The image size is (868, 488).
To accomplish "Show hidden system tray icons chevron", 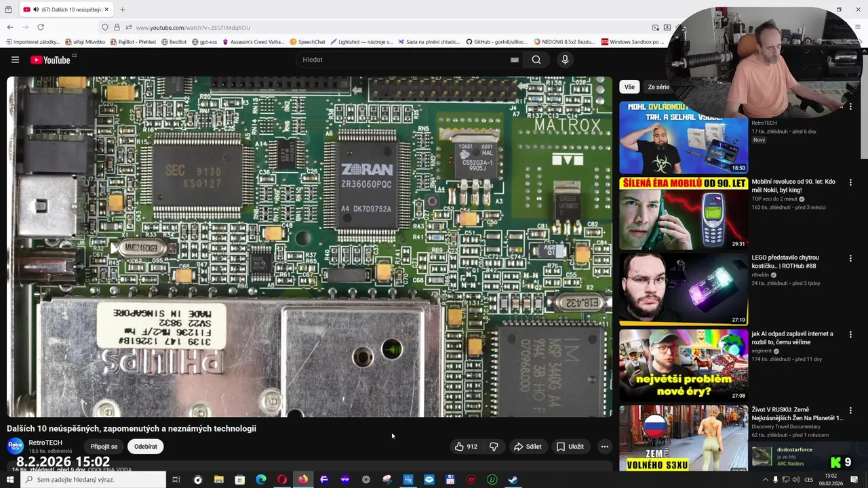I will [x=766, y=479].
